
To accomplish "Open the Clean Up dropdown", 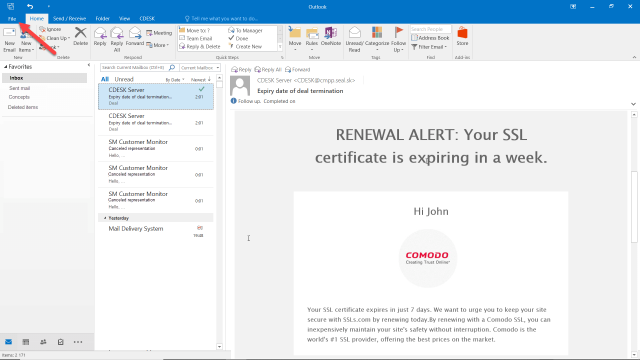I will click(55, 38).
